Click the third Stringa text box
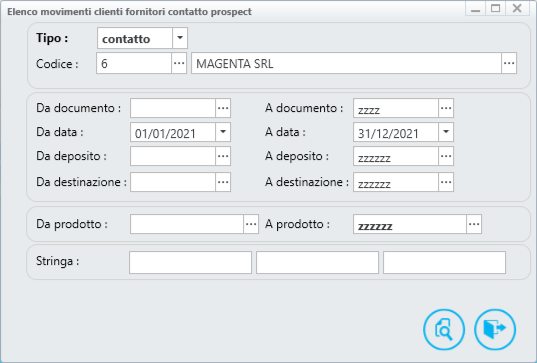This screenshot has height=363, width=537. pyautogui.click(x=445, y=263)
